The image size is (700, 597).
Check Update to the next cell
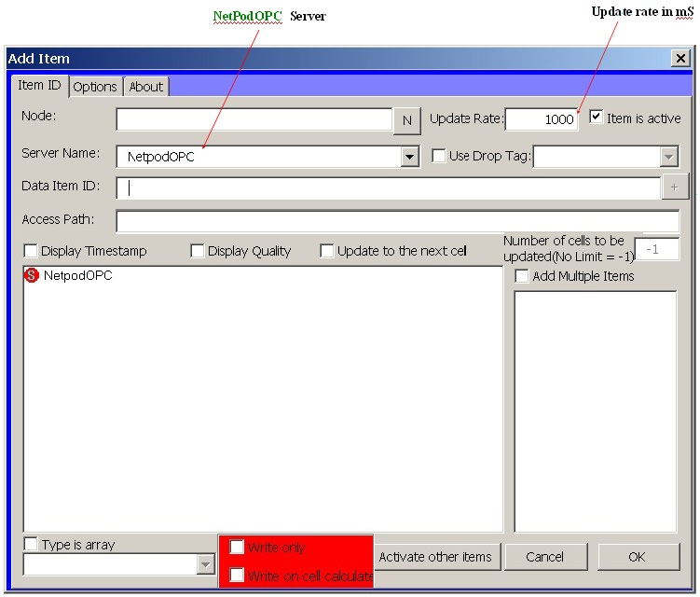[327, 251]
